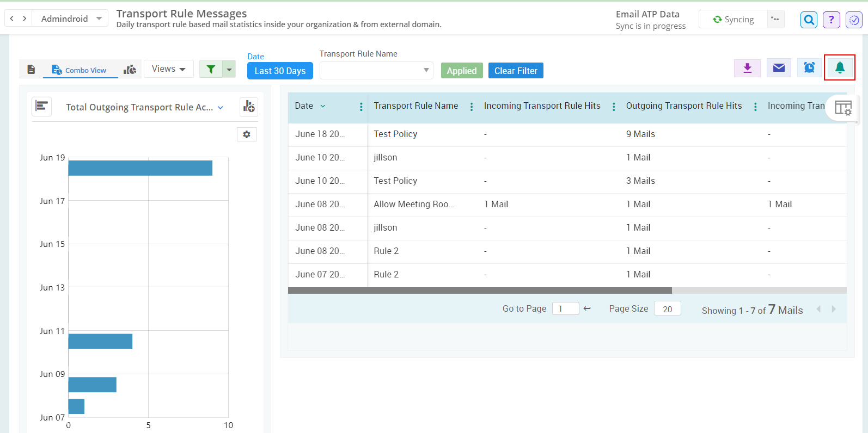This screenshot has height=433, width=868.
Task: Open the schedule alarm clock icon
Action: [809, 68]
